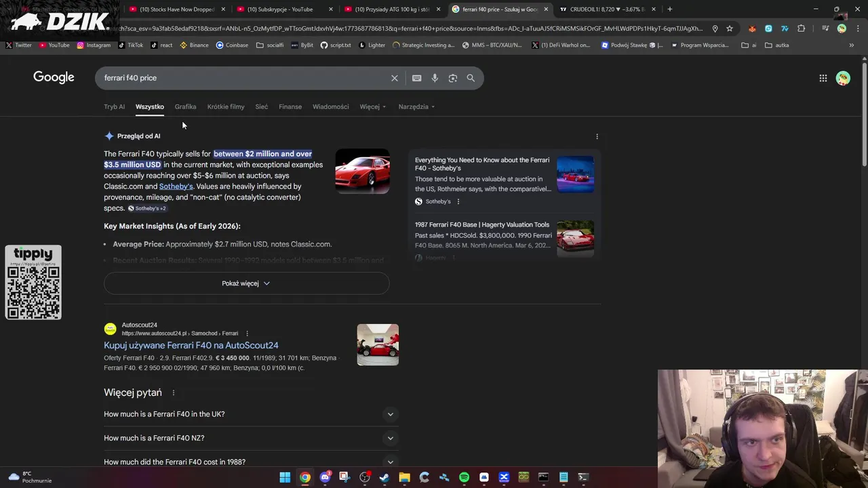The image size is (868, 488).
Task: Open OBS Studio from the taskbar
Action: tap(365, 477)
